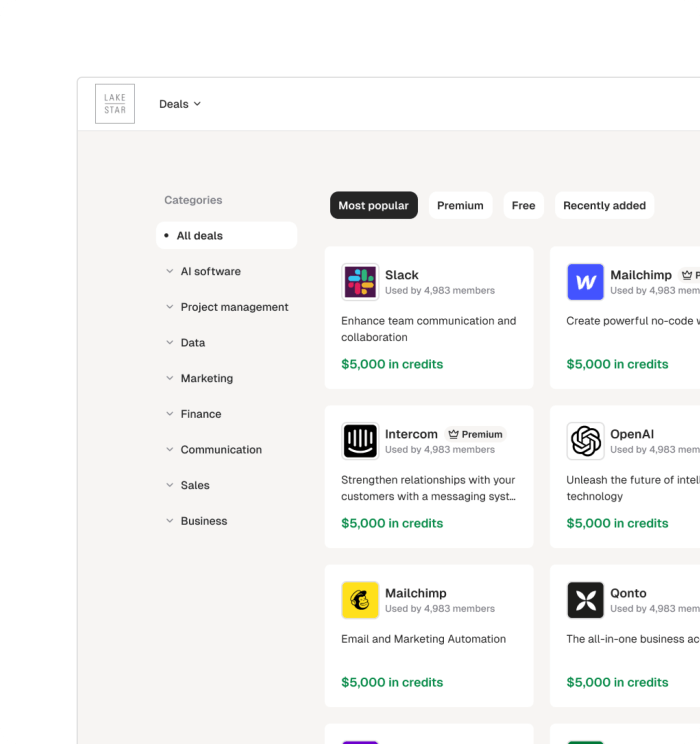
Task: Expand the Data category chevron
Action: [x=169, y=343]
